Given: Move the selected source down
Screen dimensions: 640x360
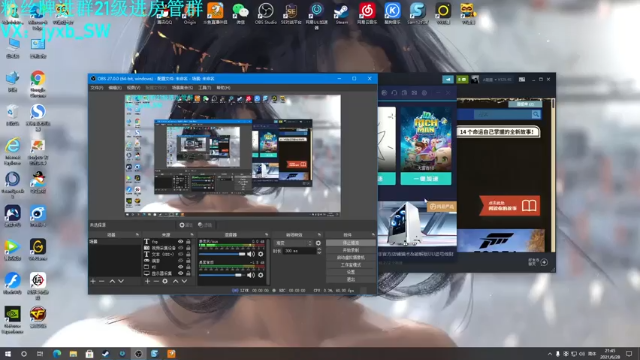Looking at the screenshot, I should coord(184,281).
